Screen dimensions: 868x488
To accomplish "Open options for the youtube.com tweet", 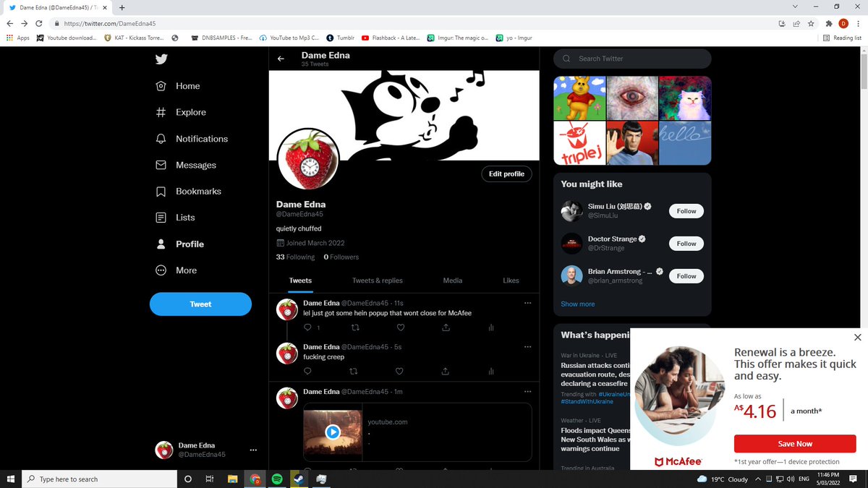I will [527, 391].
